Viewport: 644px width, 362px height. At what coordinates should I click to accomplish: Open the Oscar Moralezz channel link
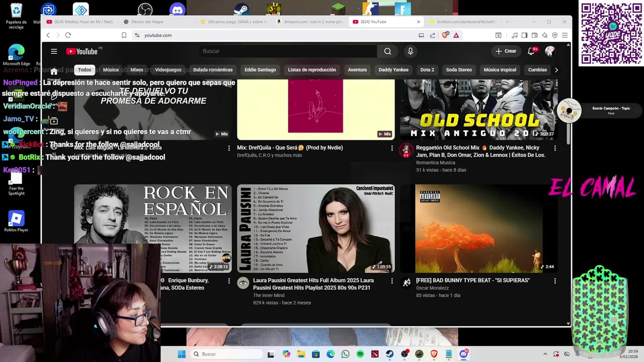click(x=432, y=288)
